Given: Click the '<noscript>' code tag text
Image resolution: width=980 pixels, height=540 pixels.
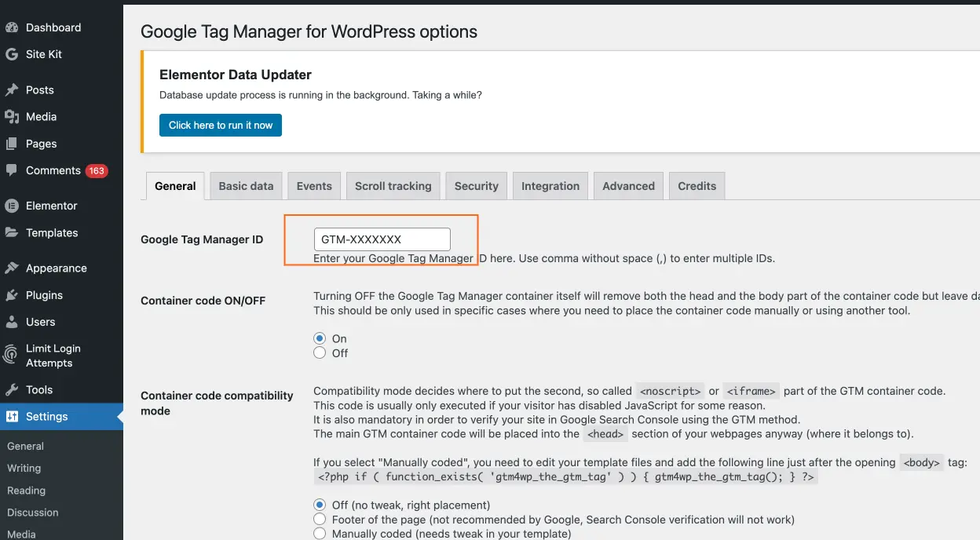Looking at the screenshot, I should click(670, 391).
